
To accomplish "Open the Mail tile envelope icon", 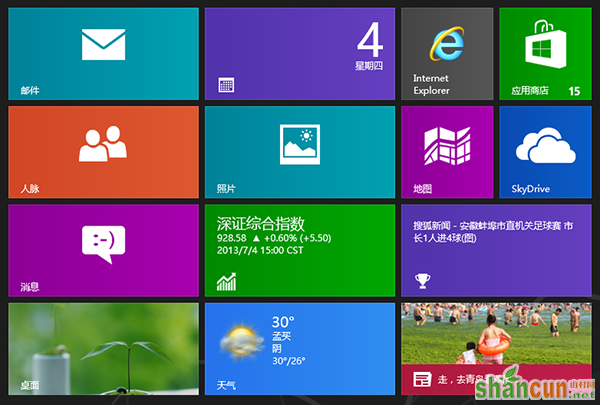I will point(103,44).
